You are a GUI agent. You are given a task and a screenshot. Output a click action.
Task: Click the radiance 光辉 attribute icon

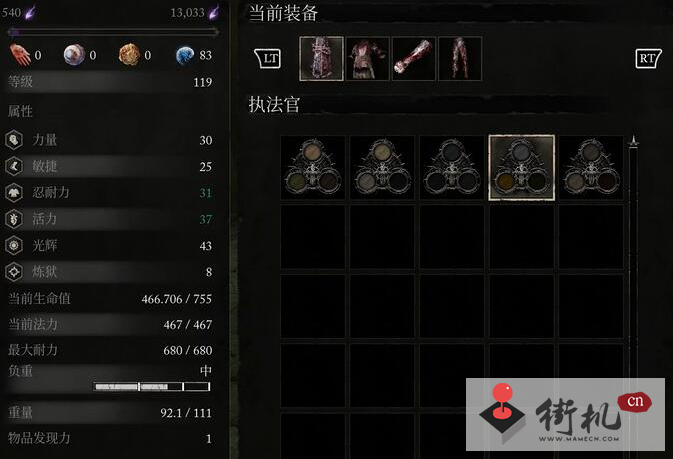pos(14,245)
